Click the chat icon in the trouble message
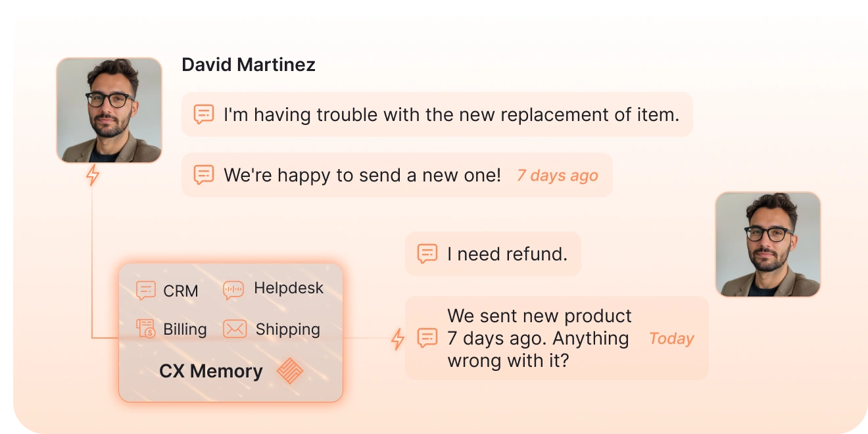The width and height of the screenshot is (868, 434). [x=204, y=114]
